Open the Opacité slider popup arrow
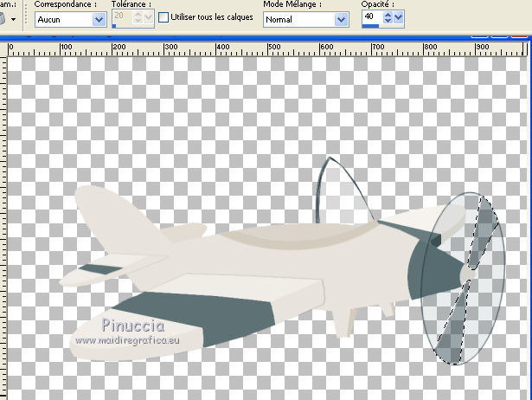 399,17
